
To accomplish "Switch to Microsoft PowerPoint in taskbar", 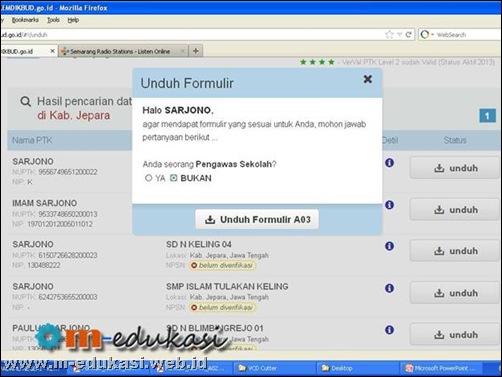I will point(441,368).
